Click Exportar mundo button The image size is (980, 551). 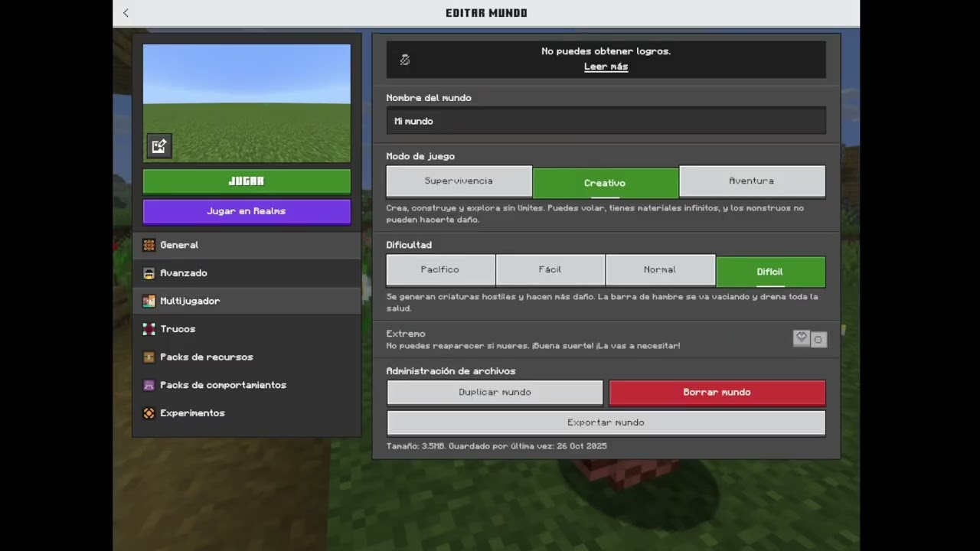point(606,422)
